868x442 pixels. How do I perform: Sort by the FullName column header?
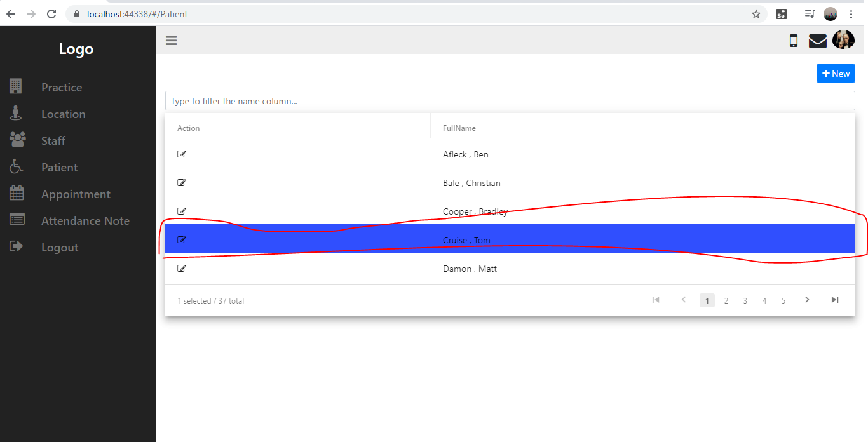[x=459, y=128]
